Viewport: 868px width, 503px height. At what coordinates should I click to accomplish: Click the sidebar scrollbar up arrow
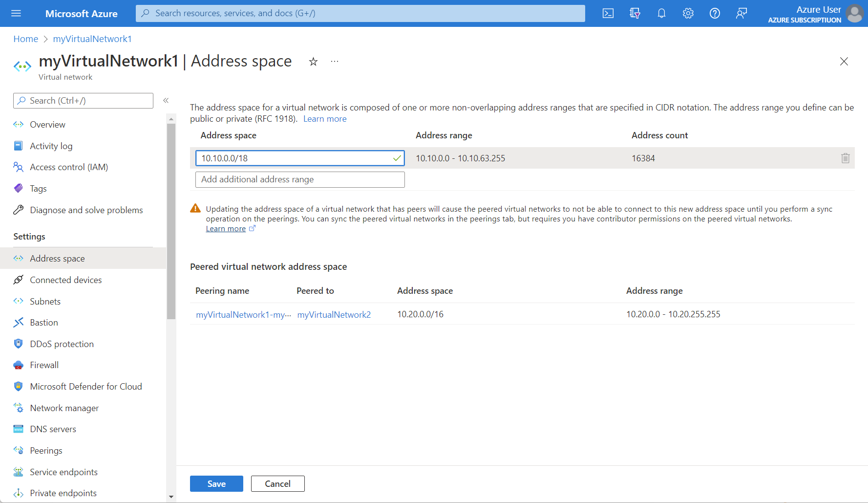(171, 119)
